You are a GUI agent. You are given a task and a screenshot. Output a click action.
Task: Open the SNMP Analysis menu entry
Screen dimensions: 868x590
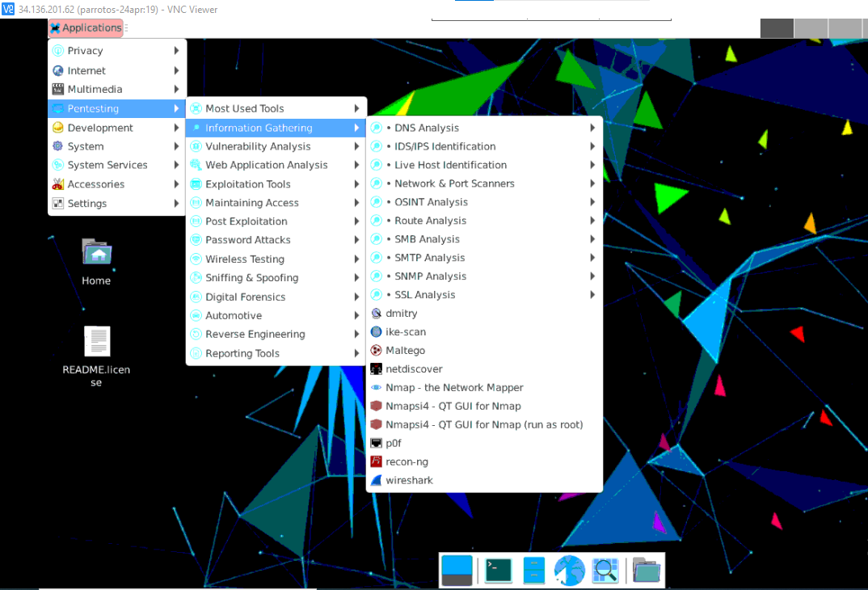tap(484, 276)
